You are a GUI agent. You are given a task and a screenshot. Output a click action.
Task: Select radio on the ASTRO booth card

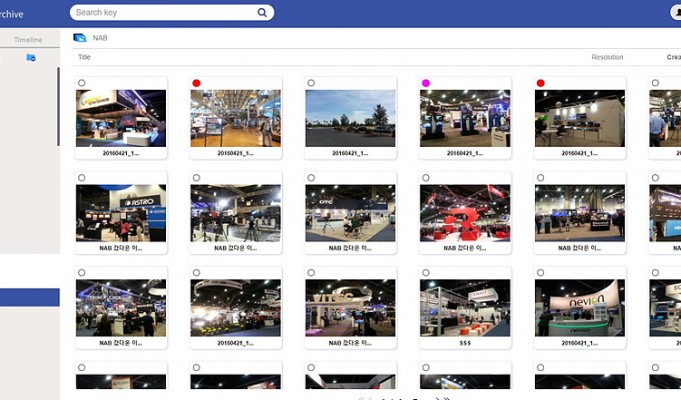pyautogui.click(x=82, y=178)
